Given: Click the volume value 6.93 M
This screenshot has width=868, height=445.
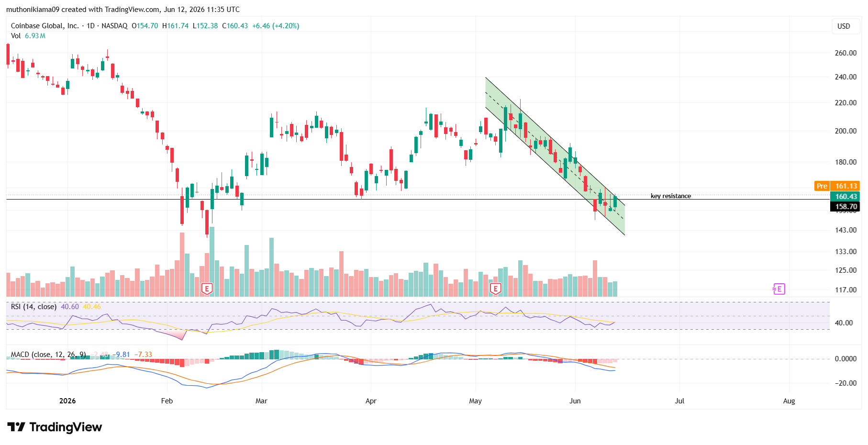Looking at the screenshot, I should [x=35, y=36].
